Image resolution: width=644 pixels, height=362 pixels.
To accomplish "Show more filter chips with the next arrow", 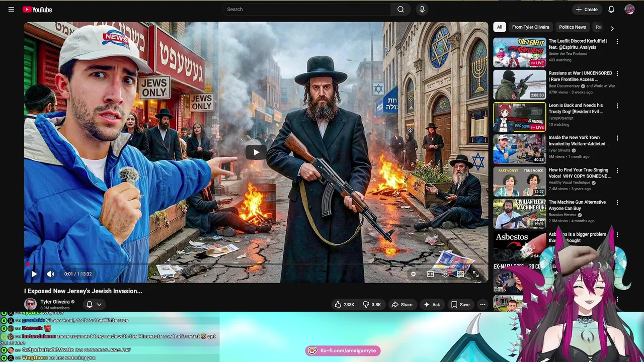I will pos(612,28).
